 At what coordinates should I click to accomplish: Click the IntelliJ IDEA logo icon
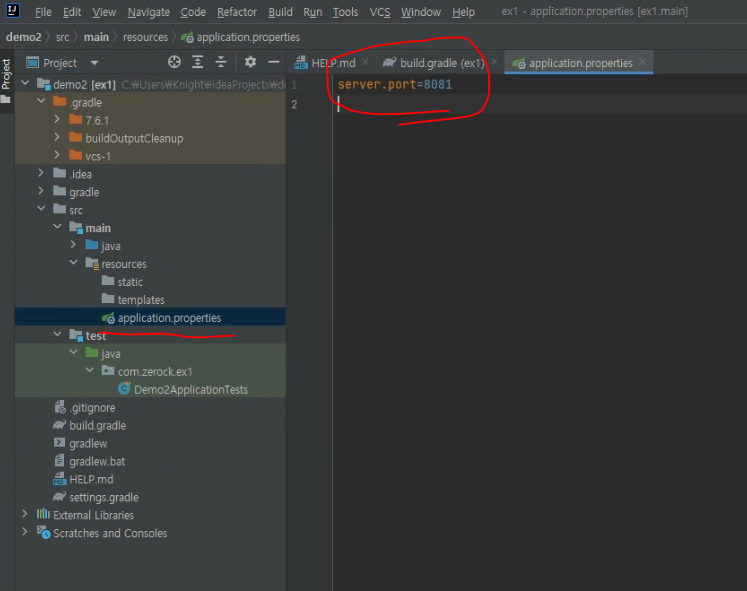(x=12, y=10)
